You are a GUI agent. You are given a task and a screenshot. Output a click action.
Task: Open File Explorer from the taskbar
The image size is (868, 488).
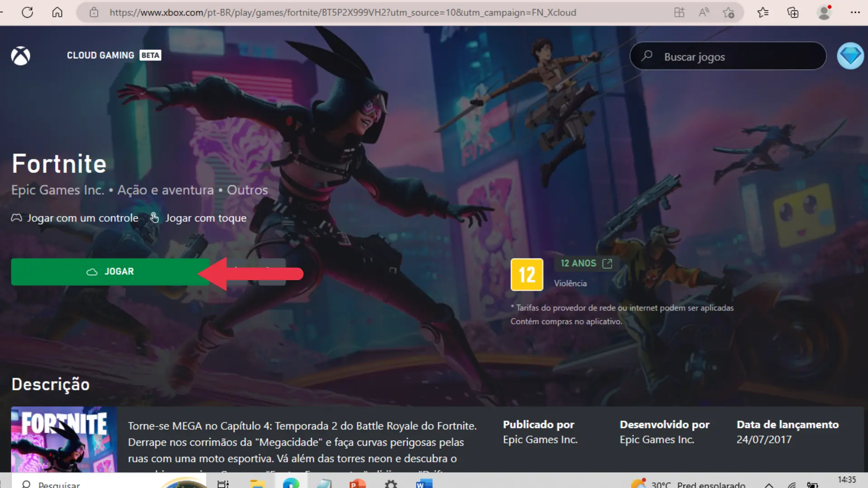(258, 483)
